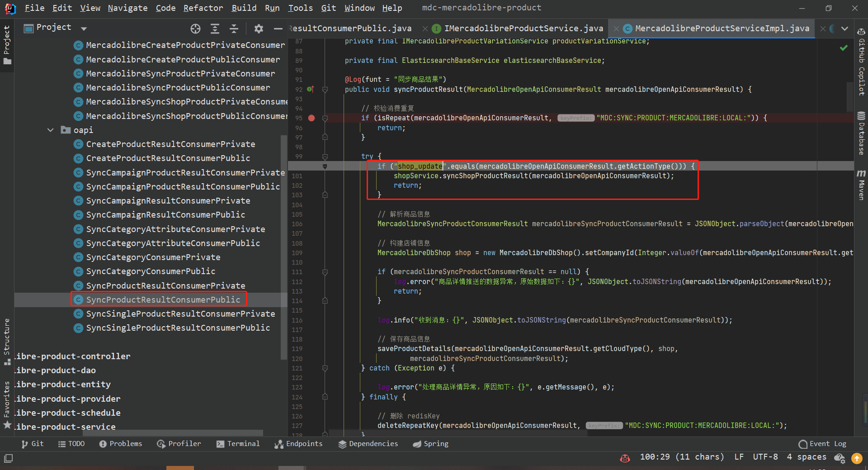This screenshot has height=470, width=868.
Task: Hide the Project panel with minus icon
Action: pyautogui.click(x=278, y=29)
